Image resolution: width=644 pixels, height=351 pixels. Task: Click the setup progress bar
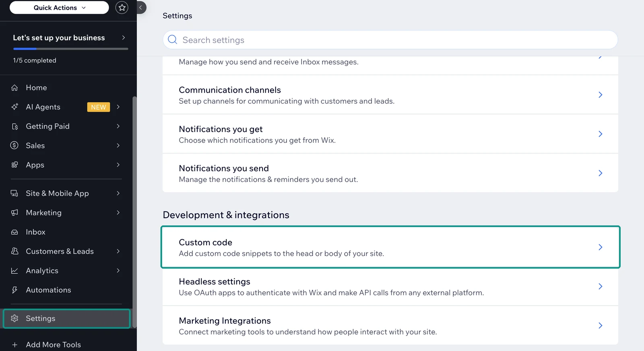tap(71, 49)
